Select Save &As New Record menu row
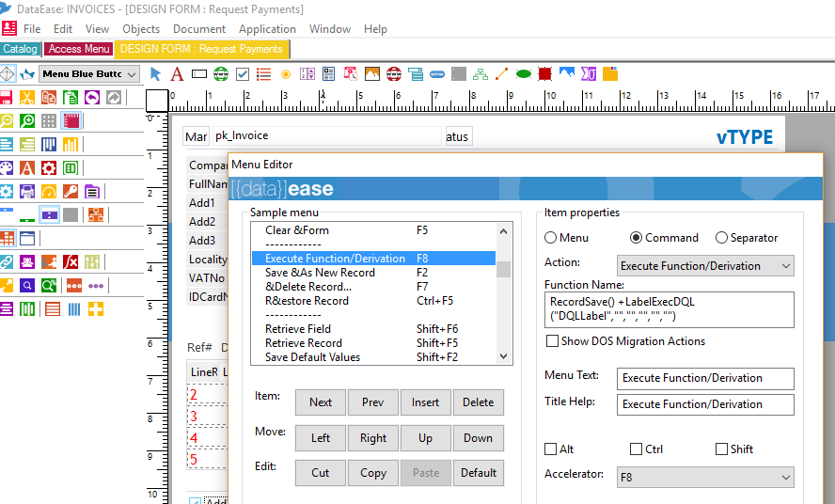 374,273
